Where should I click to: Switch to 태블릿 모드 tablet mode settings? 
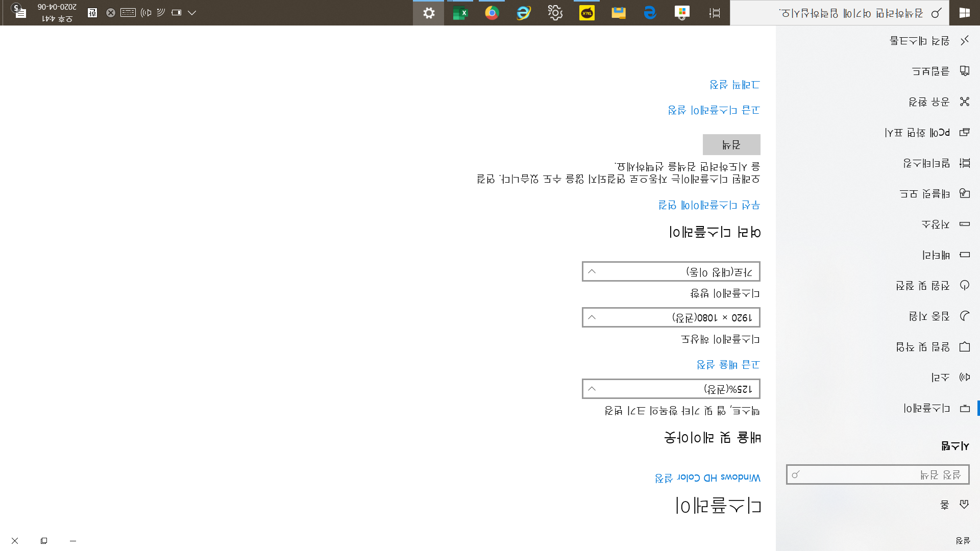(x=924, y=194)
